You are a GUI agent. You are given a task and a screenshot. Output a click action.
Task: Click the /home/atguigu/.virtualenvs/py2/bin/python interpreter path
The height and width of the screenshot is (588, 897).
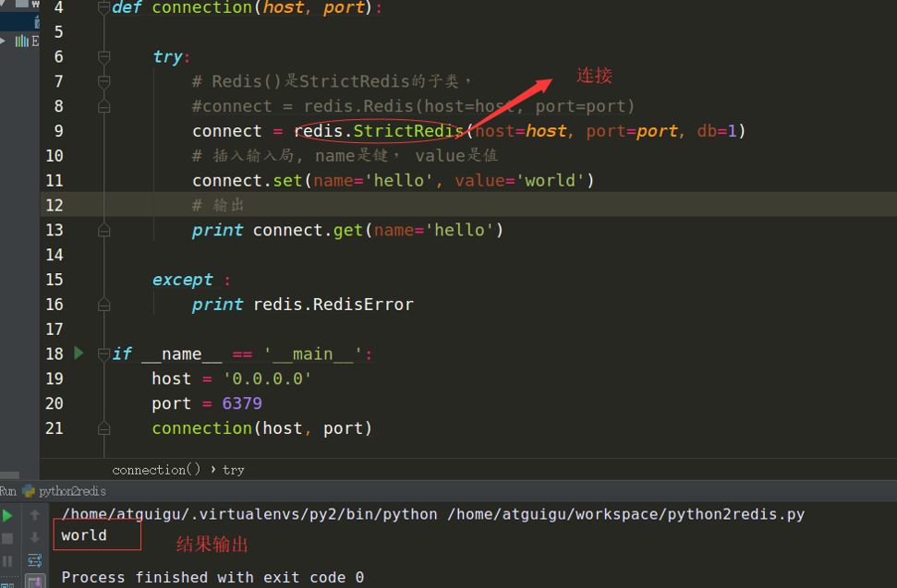249,514
